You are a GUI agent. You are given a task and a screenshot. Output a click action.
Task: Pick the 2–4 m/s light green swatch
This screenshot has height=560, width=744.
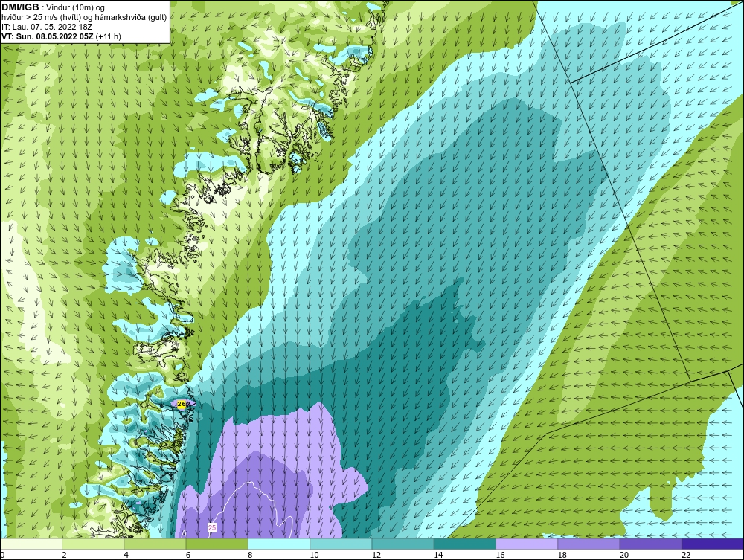pos(93,544)
